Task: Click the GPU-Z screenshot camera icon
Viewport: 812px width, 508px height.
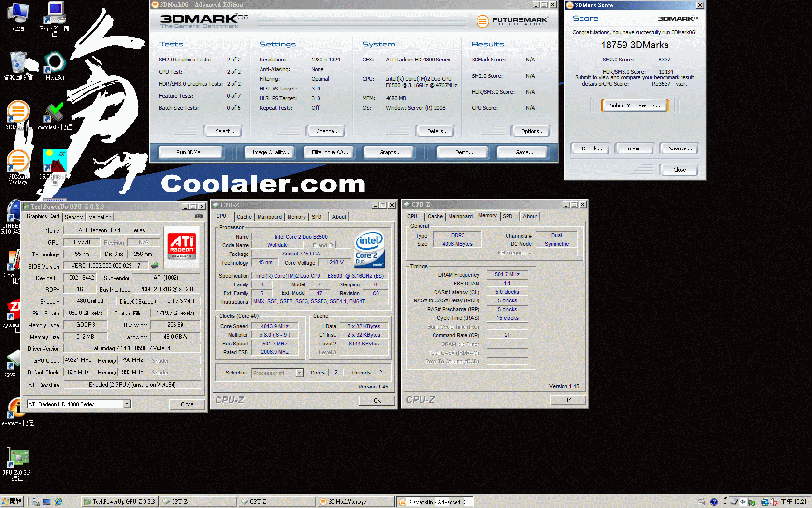Action: tap(198, 216)
